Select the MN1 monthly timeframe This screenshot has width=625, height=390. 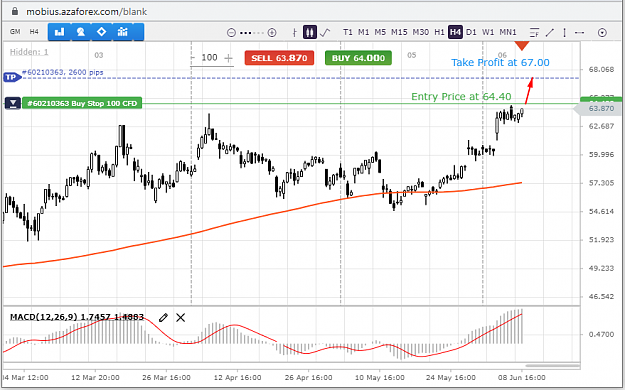click(x=508, y=32)
